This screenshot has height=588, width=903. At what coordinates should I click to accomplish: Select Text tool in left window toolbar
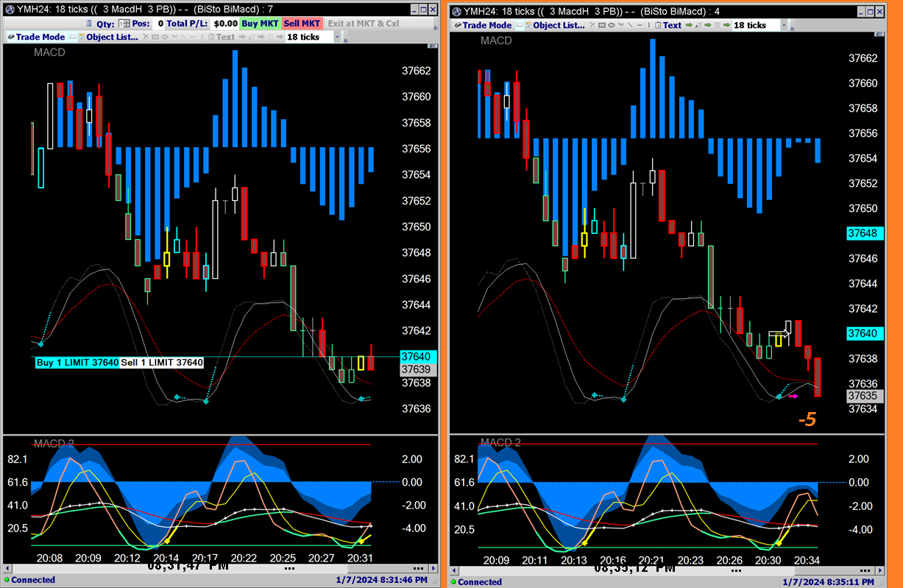tap(221, 37)
